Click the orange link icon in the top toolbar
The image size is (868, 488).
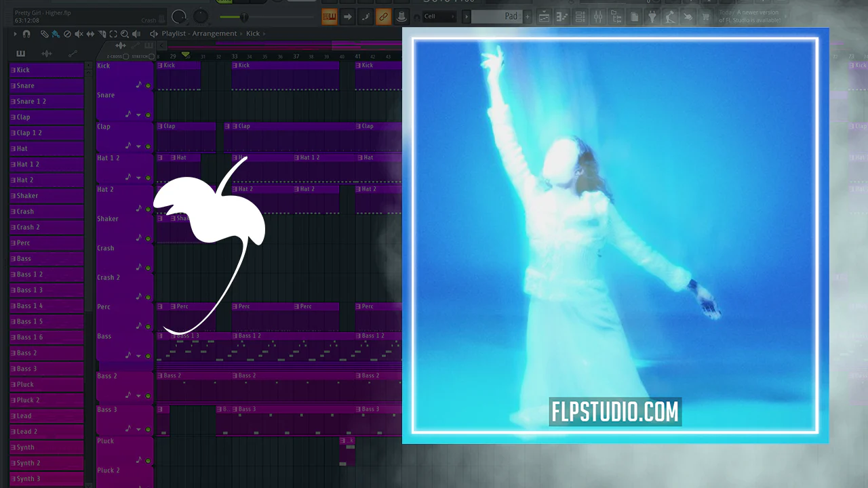pyautogui.click(x=383, y=16)
